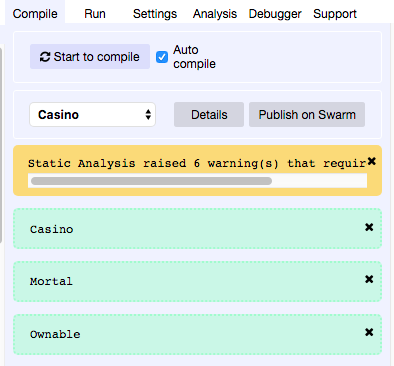Click the Static Analysis warning text
Image resolution: width=394 pixels, height=366 pixels.
pos(197,163)
